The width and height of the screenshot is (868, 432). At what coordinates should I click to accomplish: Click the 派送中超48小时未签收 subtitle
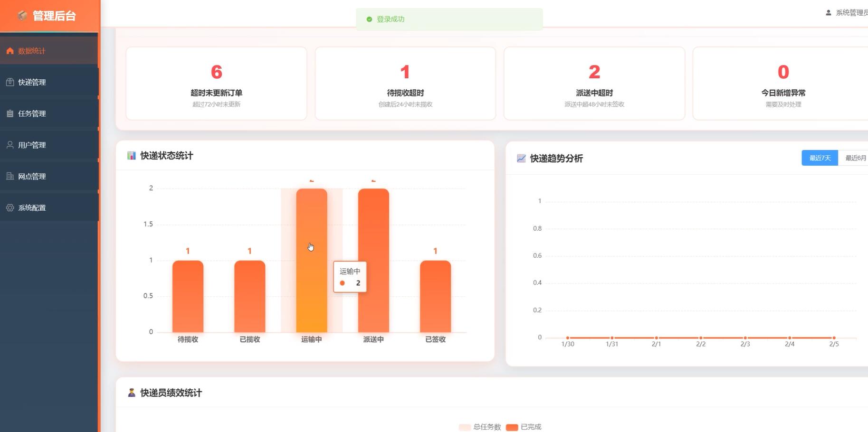[594, 104]
